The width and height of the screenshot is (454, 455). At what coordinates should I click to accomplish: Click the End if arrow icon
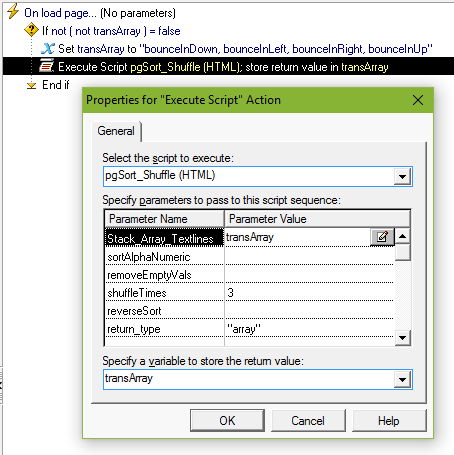pyautogui.click(x=31, y=85)
